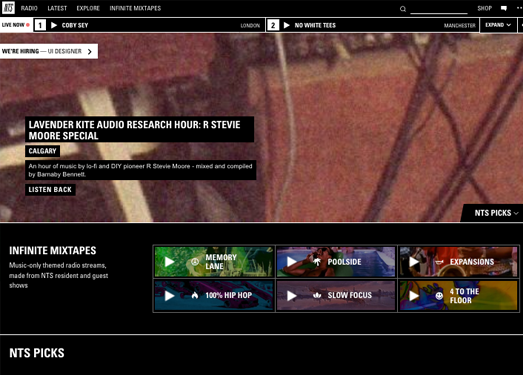Expand the live channels panel
This screenshot has height=375, width=523.
tap(498, 25)
